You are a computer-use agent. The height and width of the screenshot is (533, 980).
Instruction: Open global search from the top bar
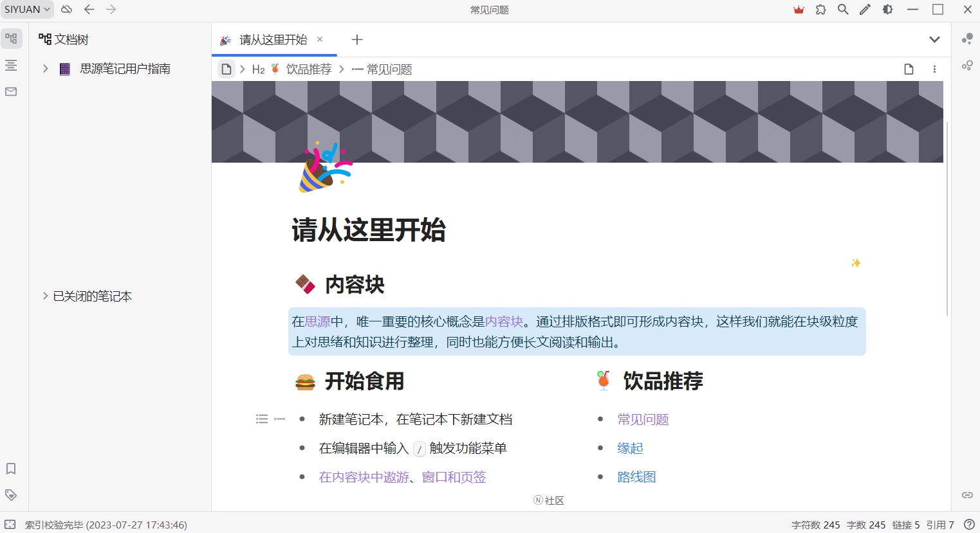pyautogui.click(x=843, y=10)
